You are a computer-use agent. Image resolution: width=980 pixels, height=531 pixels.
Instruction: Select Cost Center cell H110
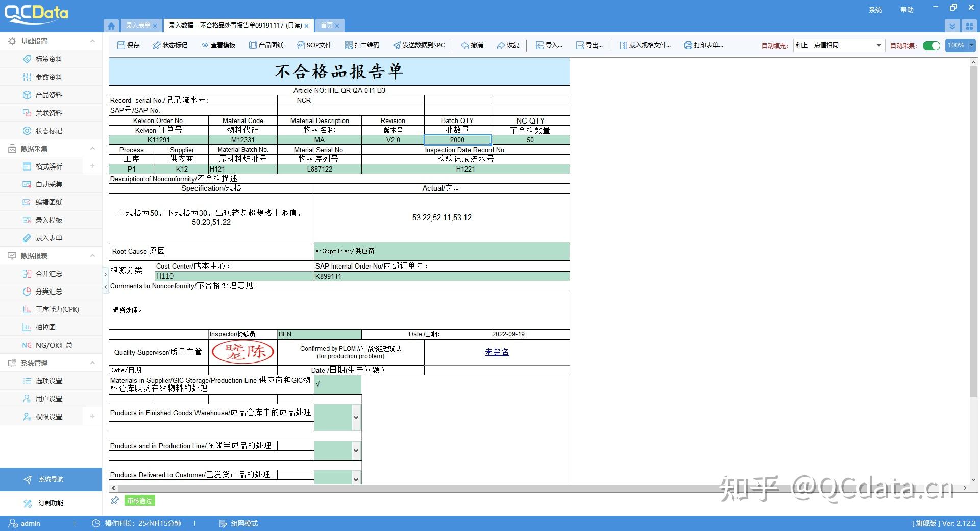tap(235, 276)
